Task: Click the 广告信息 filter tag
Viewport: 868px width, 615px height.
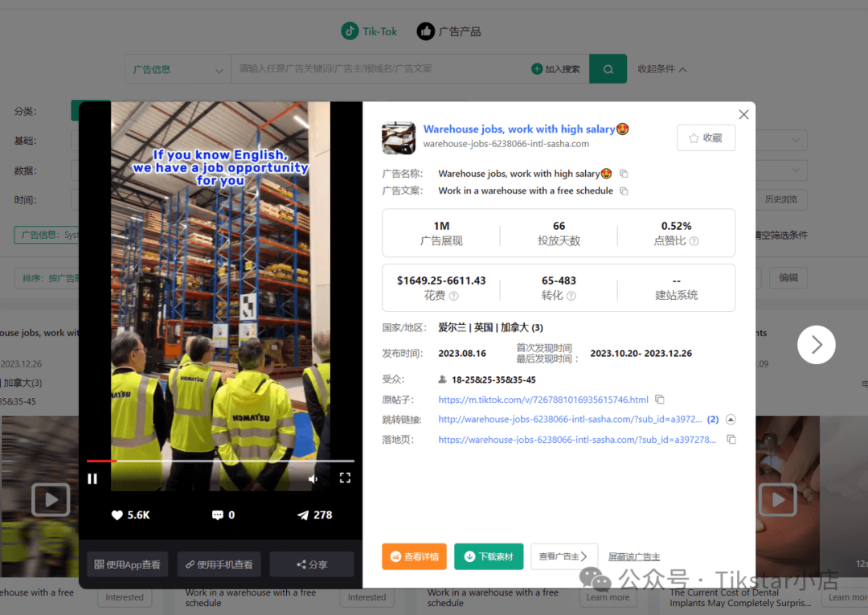Action: pyautogui.click(x=47, y=235)
